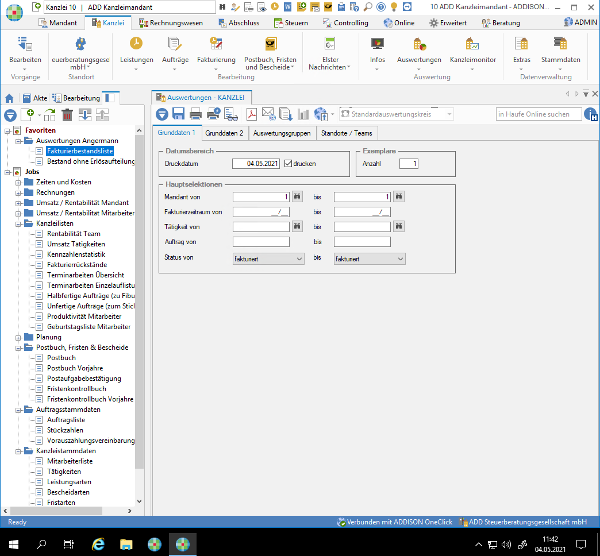This screenshot has width=600, height=556.
Task: Click the taskbar search magnifier
Action: pyautogui.click(x=41, y=544)
